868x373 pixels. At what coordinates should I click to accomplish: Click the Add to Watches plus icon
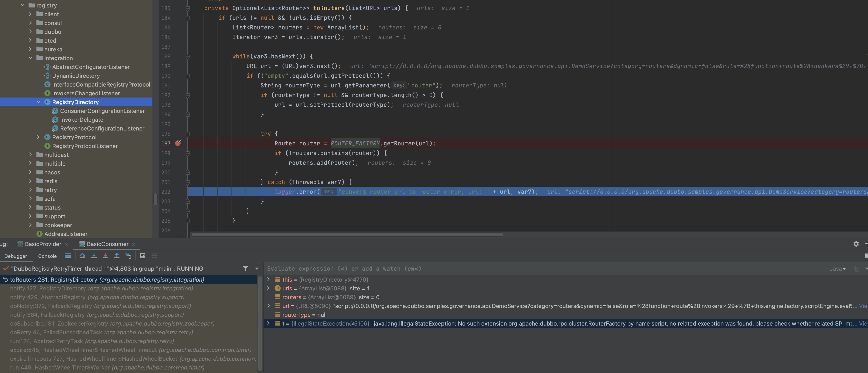(x=856, y=268)
